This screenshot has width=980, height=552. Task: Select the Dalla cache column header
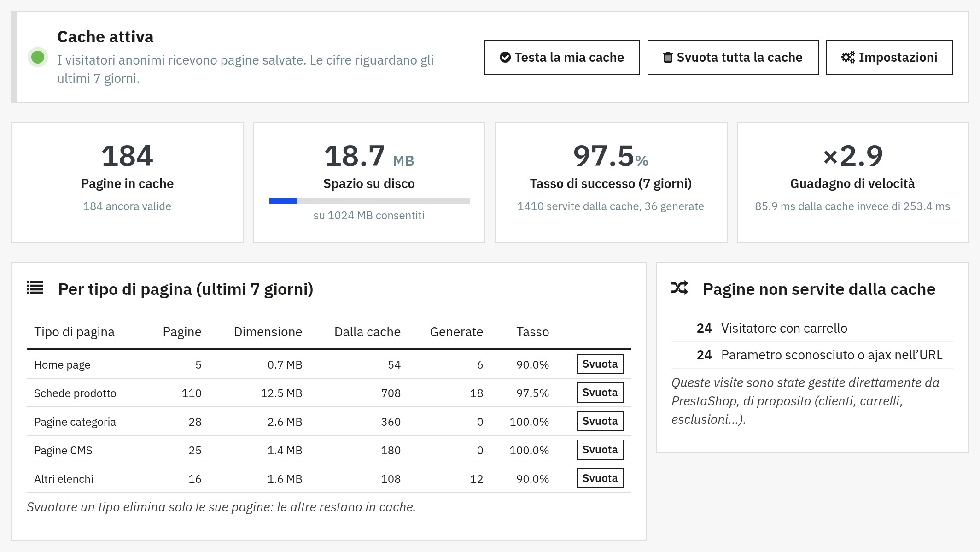(367, 332)
